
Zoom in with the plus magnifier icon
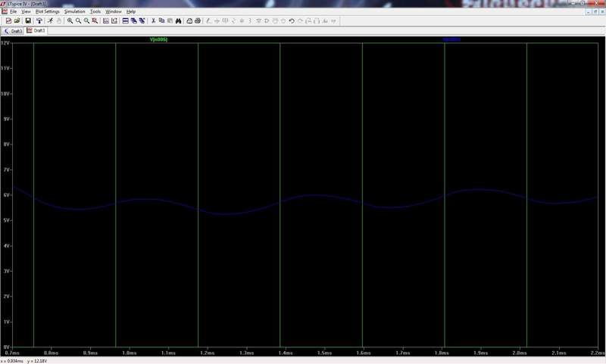click(x=70, y=21)
